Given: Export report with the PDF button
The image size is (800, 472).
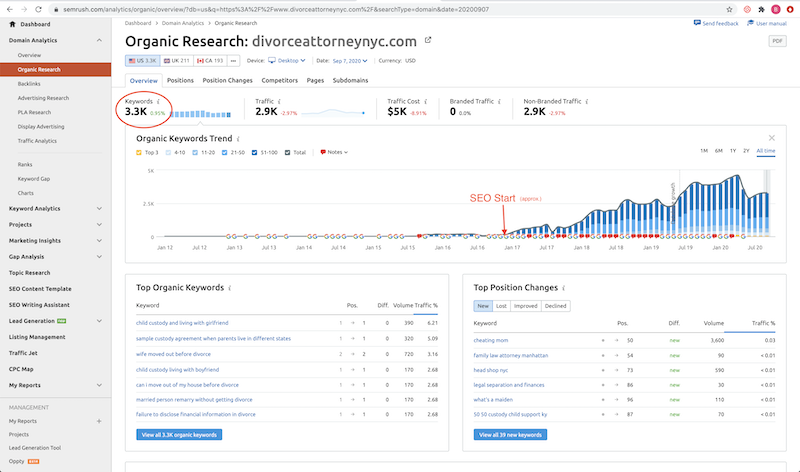Looking at the screenshot, I should point(777,41).
